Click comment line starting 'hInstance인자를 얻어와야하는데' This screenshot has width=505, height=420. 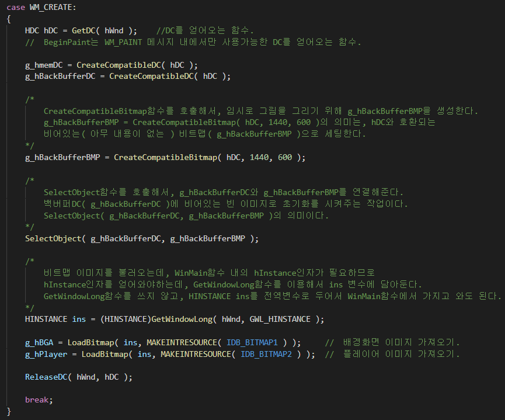[233, 284]
